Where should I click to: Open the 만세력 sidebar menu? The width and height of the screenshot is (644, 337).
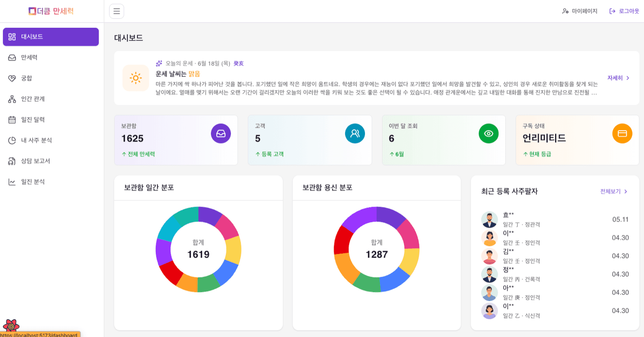pos(51,57)
